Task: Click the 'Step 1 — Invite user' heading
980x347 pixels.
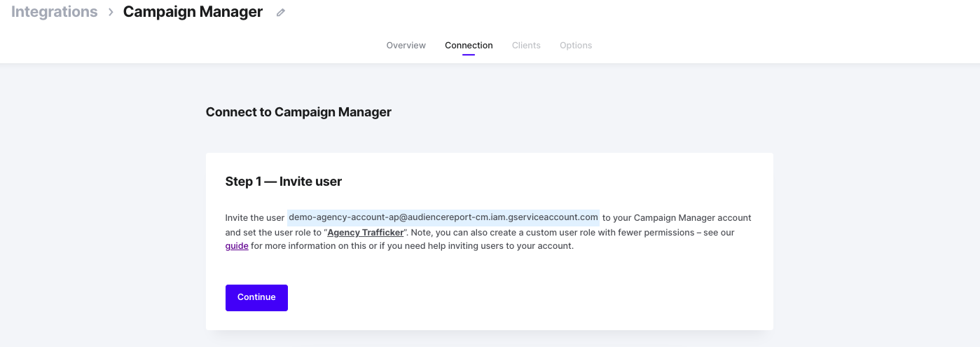Action: coord(284,182)
